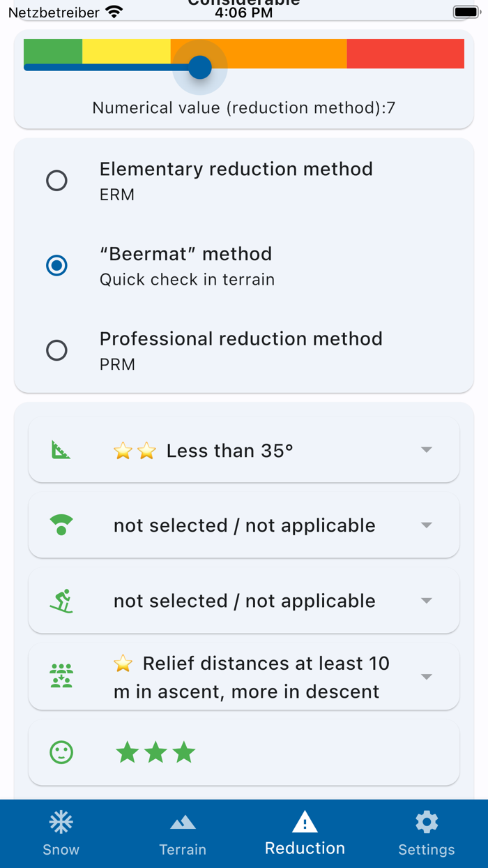Viewport: 488px width, 868px height.
Task: Tap the green dome aspect icon
Action: [x=61, y=525]
